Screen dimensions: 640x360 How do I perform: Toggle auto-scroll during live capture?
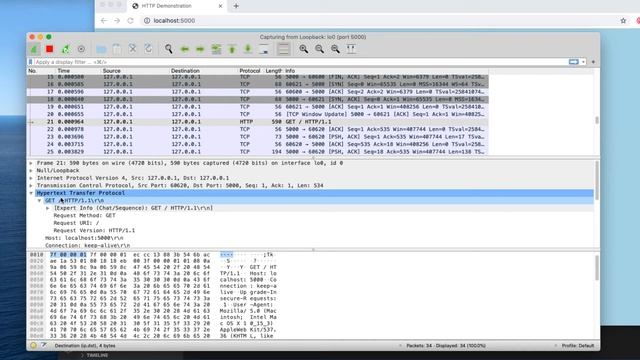point(264,49)
